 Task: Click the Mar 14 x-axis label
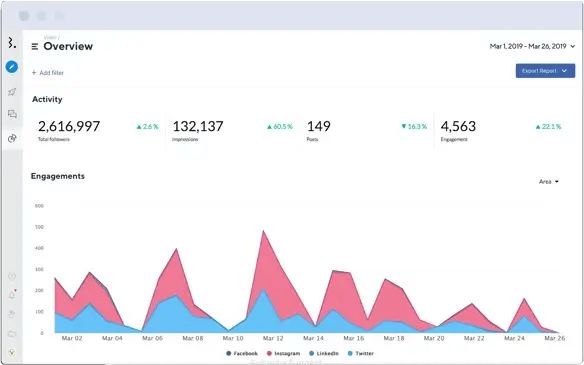(x=313, y=338)
